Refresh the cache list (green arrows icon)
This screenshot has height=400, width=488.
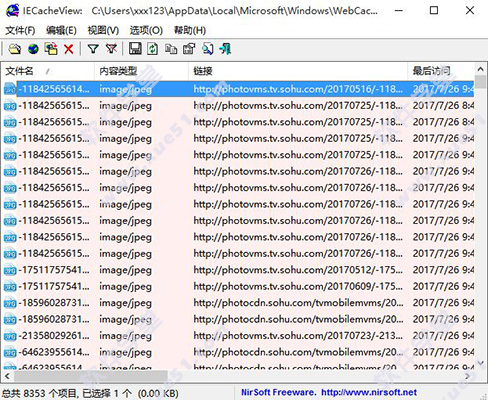pos(153,49)
